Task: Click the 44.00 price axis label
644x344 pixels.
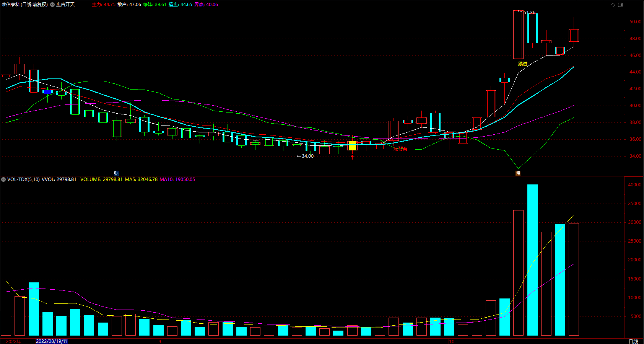Action: (x=635, y=72)
